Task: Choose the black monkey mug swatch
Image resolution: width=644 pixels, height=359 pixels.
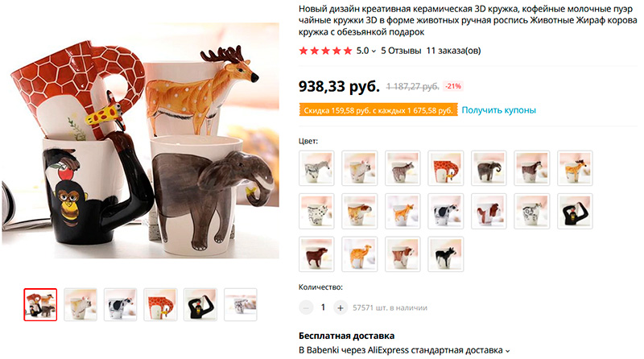Action: pyautogui.click(x=575, y=211)
